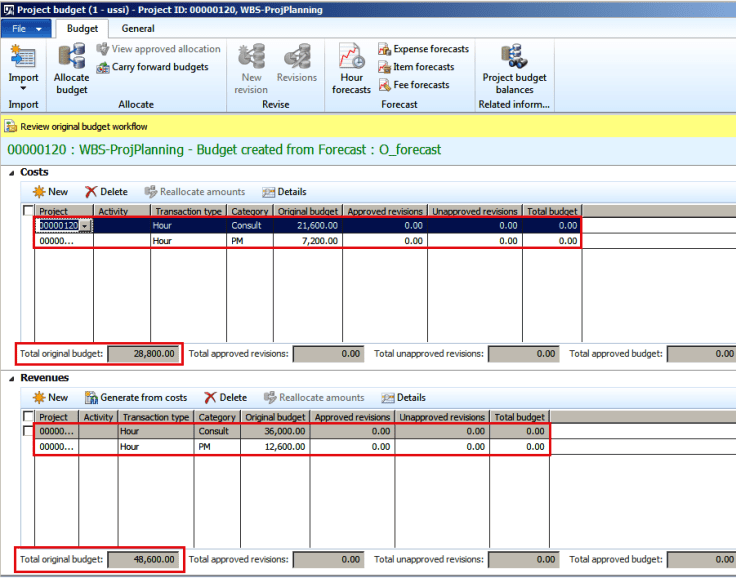Check the first Revenues row checkbox
Viewport: 736px width, 578px height.
[x=28, y=431]
